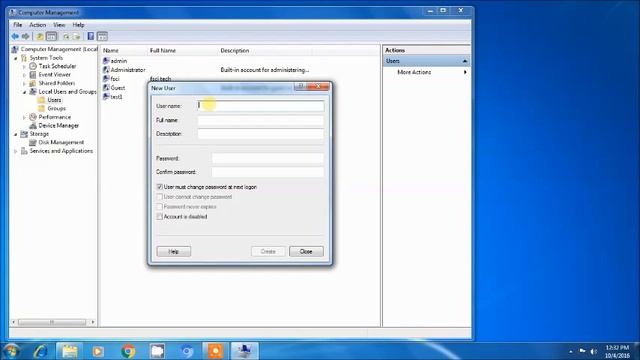Click the Create button
Image resolution: width=640 pixels, height=360 pixels.
pos(268,251)
